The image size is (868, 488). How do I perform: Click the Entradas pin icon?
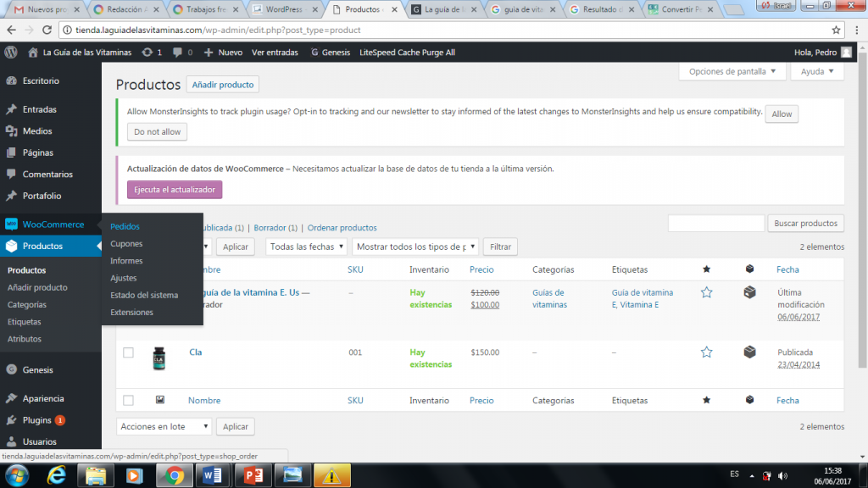(12, 109)
